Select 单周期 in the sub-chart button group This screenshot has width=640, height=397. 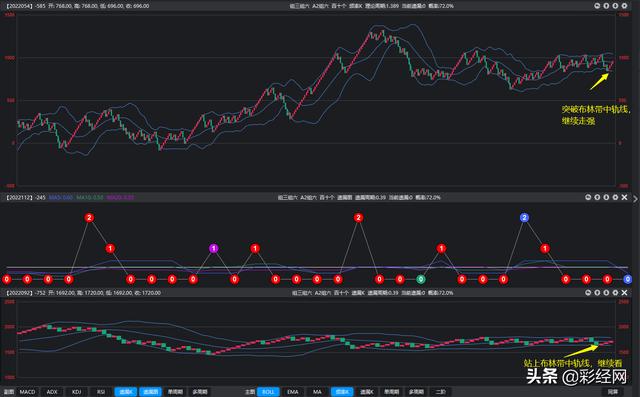[x=175, y=392]
